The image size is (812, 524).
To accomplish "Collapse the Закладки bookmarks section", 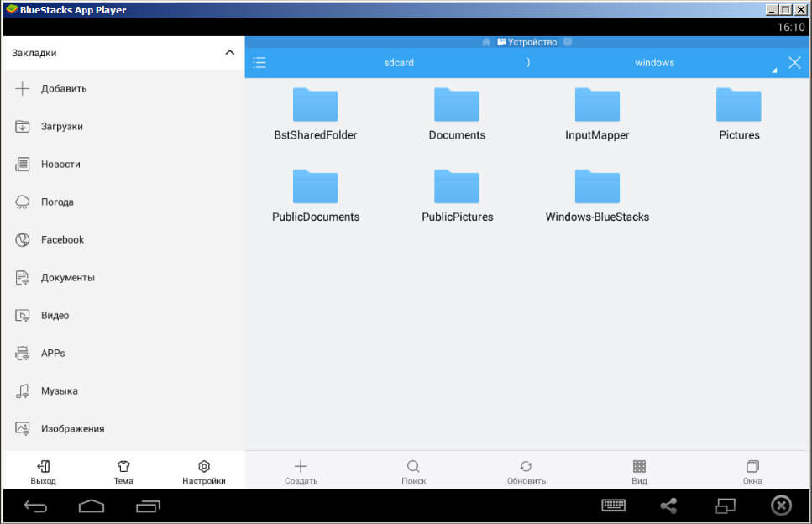I will [230, 53].
